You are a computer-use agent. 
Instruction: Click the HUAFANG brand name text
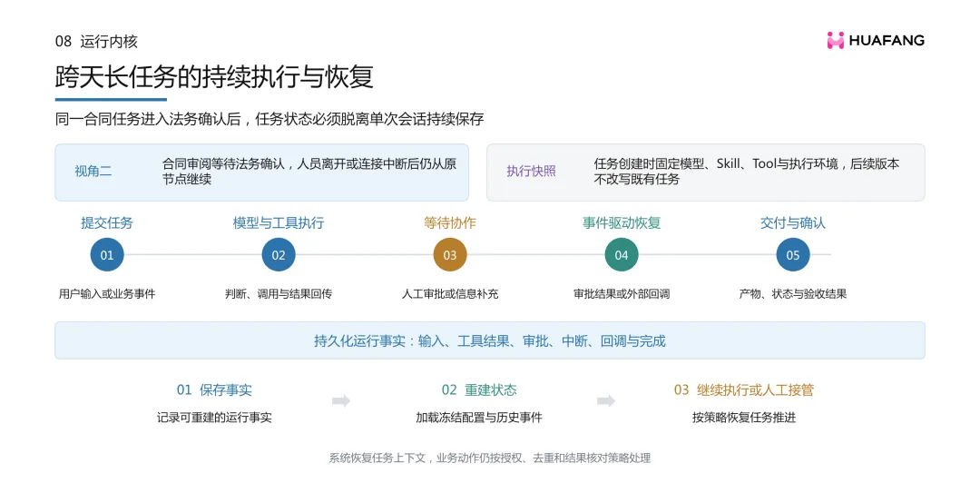[x=887, y=41]
